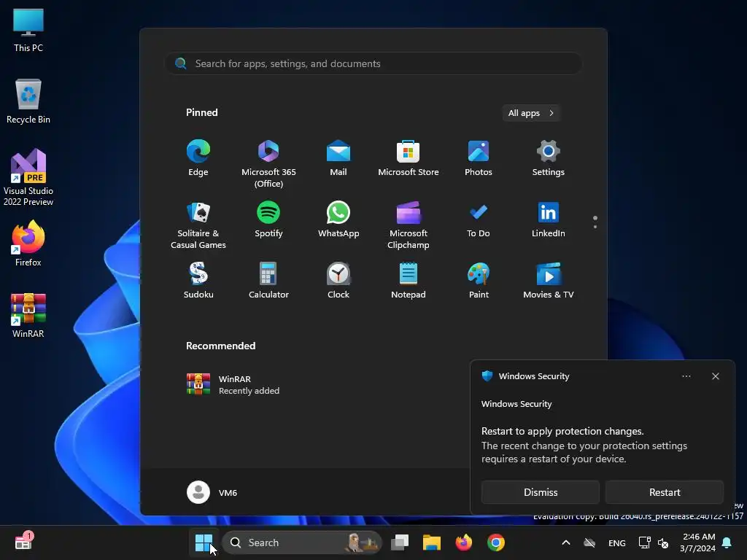The image size is (747, 560).
Task: Open the clock and date flyout
Action: point(698,542)
